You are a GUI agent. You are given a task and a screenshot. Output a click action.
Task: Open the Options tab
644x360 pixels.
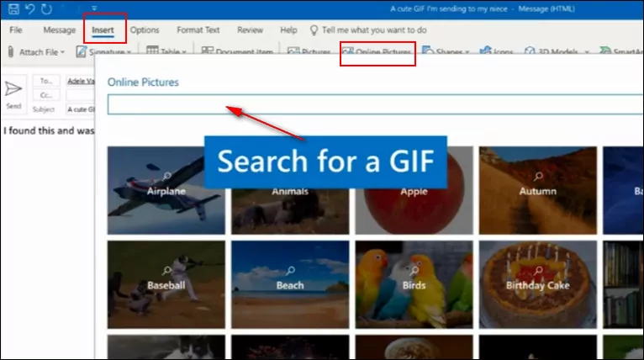145,30
